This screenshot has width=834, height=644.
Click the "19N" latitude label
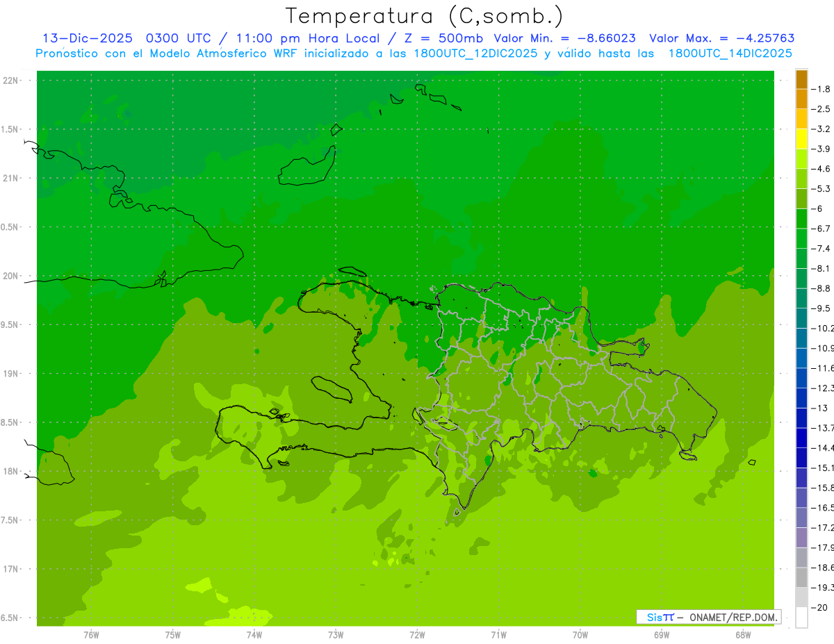point(12,374)
